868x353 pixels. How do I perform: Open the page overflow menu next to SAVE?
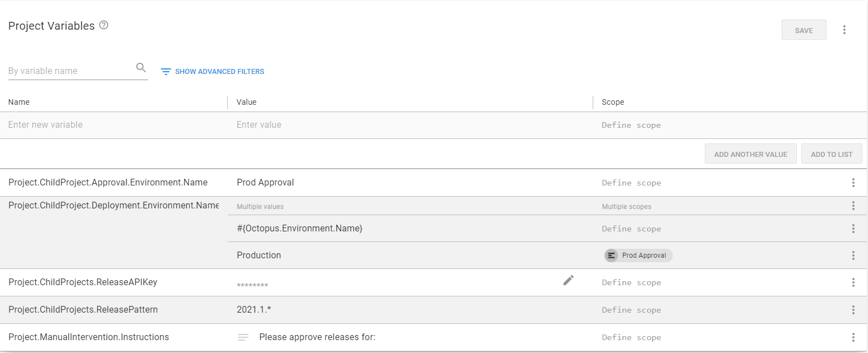pyautogui.click(x=844, y=30)
